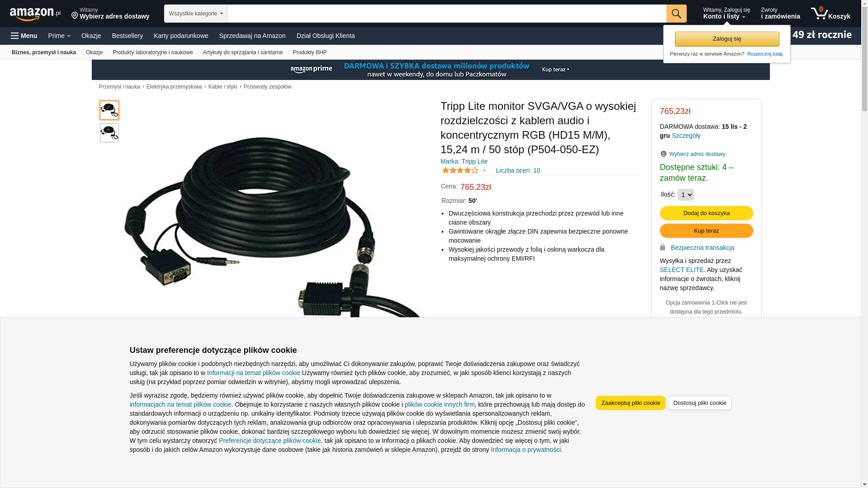Click the star rating icons
The image size is (868, 488).
460,170
